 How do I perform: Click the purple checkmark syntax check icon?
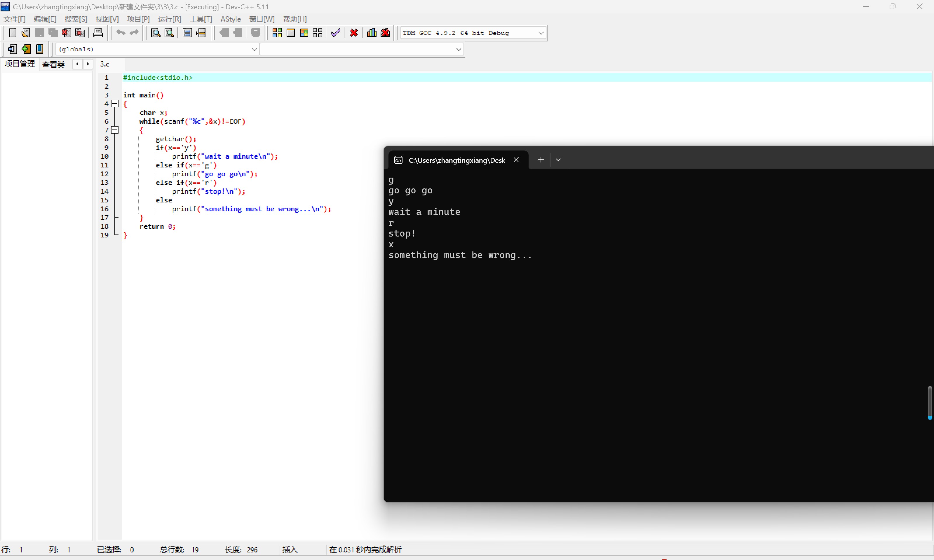click(x=335, y=33)
